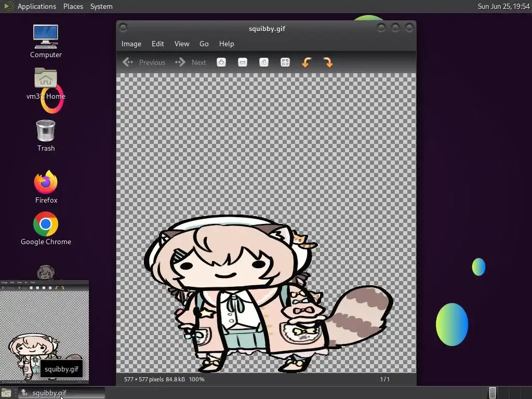Click the window menu button at title bar left
The height and width of the screenshot is (399, 532).
tap(124, 28)
